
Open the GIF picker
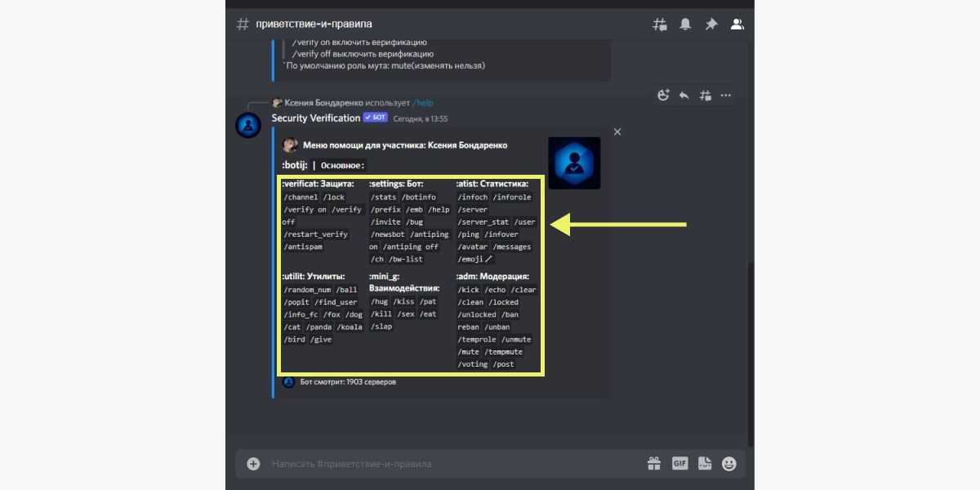[679, 464]
